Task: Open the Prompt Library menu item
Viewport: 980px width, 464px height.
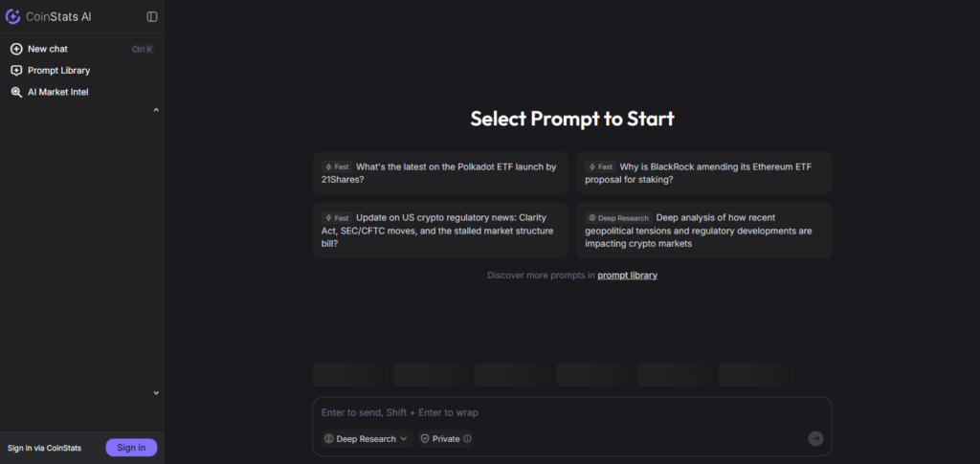Action: (x=58, y=71)
